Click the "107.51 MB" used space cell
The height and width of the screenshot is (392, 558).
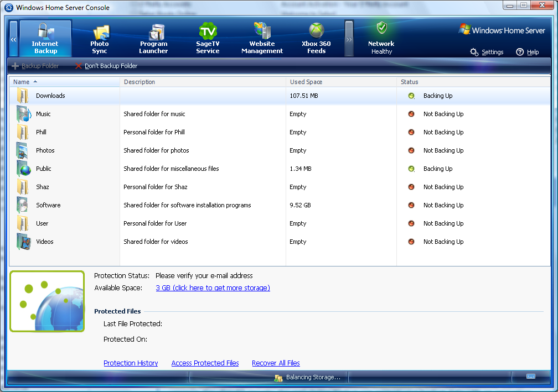pyautogui.click(x=303, y=96)
